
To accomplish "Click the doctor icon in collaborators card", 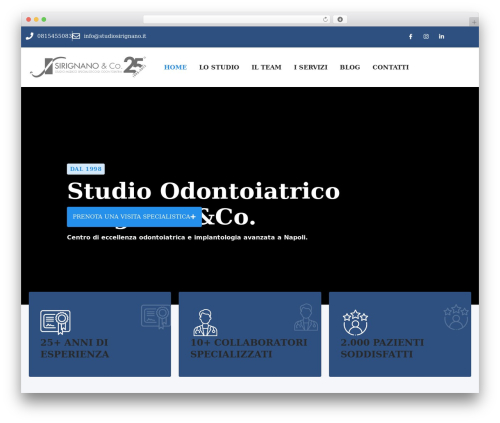I will point(205,322).
